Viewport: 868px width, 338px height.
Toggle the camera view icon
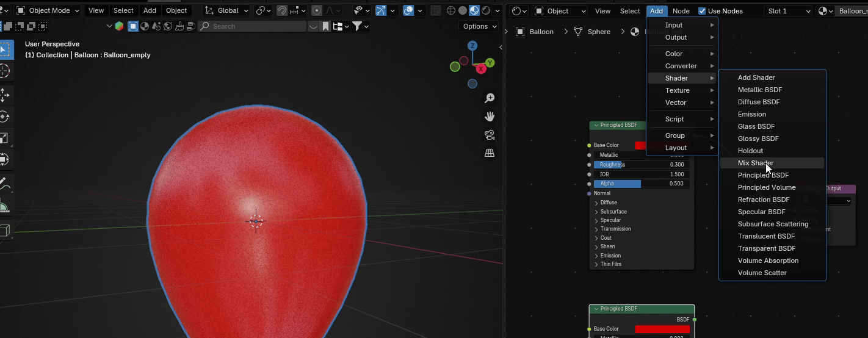coord(490,135)
